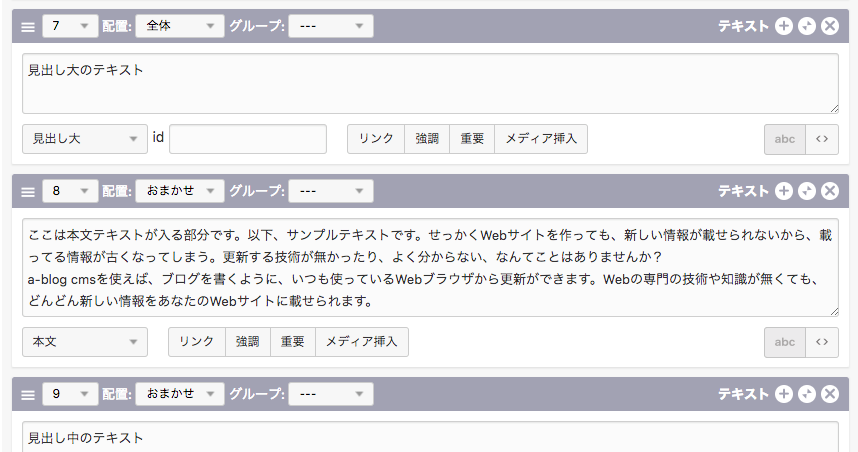Screen dimensions: 858x452
Task: Open the 配置 dropdown showing 全体
Action: tap(180, 26)
